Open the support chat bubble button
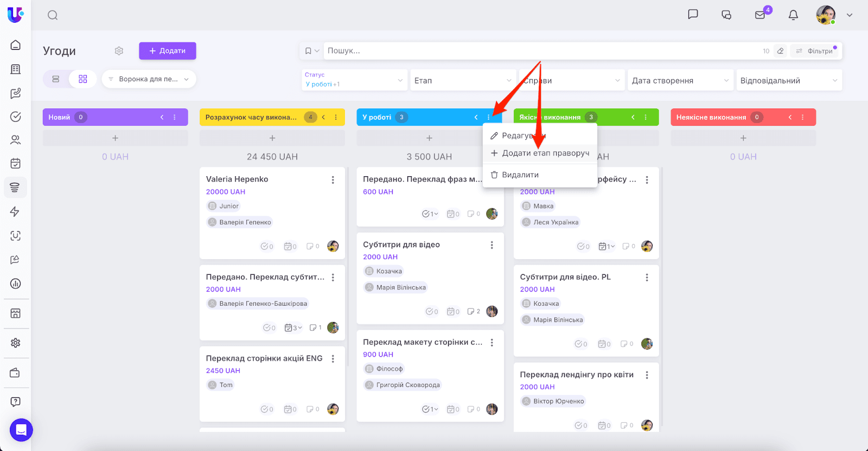This screenshot has width=868, height=451. tap(21, 430)
